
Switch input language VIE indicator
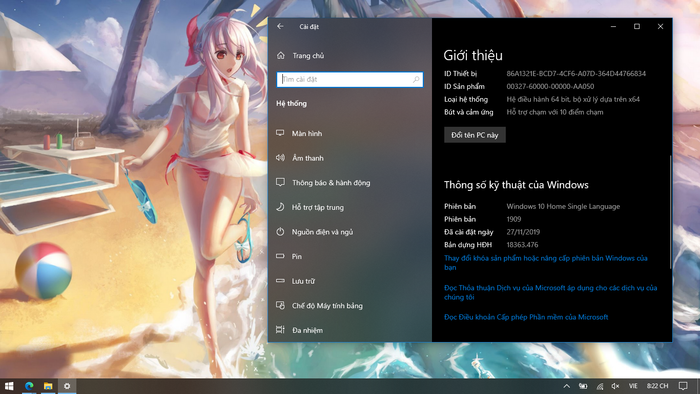click(633, 386)
